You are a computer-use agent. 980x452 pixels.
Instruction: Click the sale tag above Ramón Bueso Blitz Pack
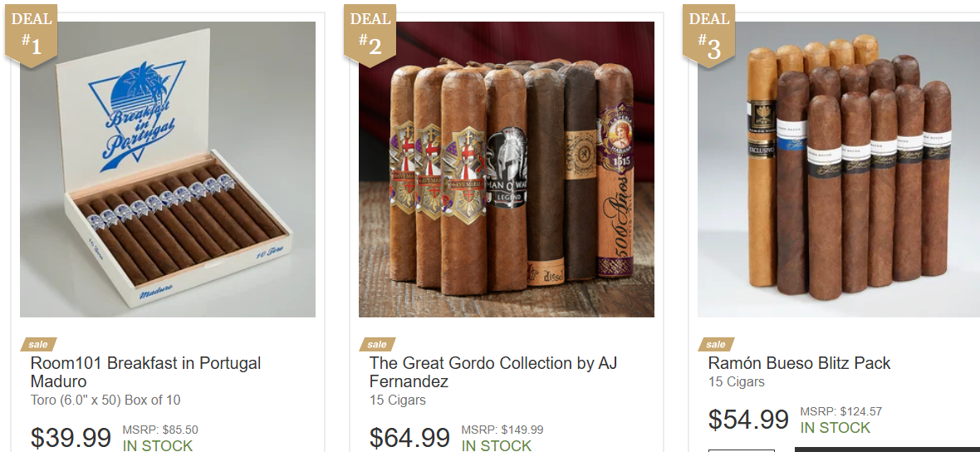716,345
